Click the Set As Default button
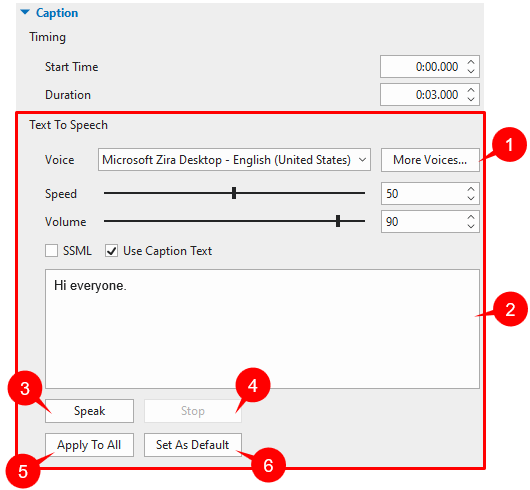The width and height of the screenshot is (530, 490). [x=193, y=445]
